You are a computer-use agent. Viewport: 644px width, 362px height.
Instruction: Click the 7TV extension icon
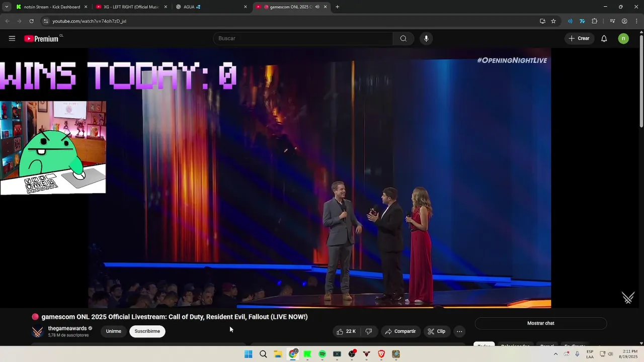pos(582,21)
